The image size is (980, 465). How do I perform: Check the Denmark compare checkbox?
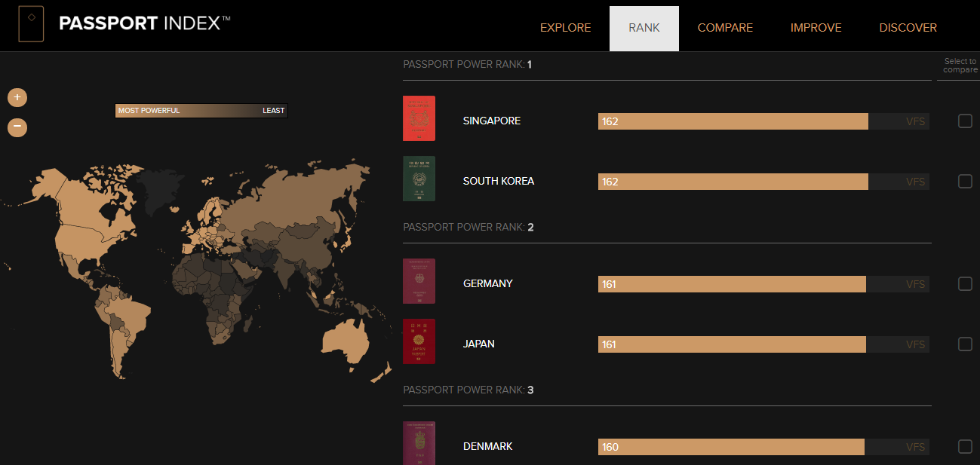click(x=965, y=446)
